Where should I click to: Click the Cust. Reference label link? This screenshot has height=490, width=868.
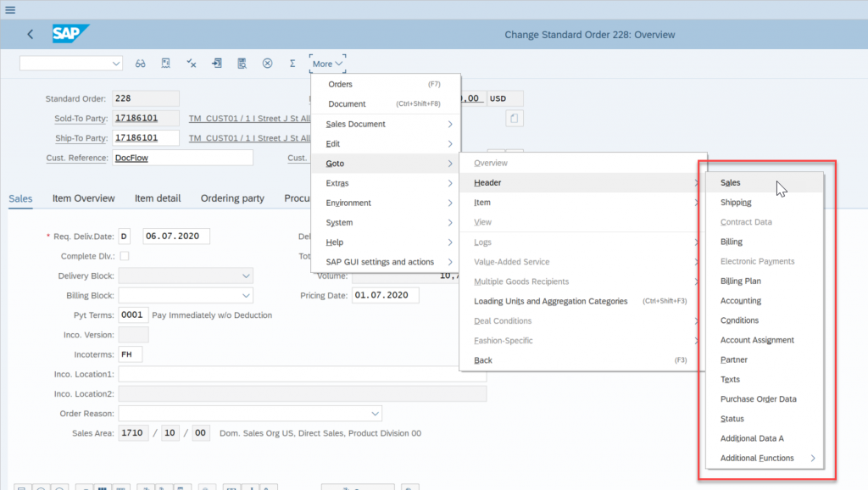coord(77,158)
